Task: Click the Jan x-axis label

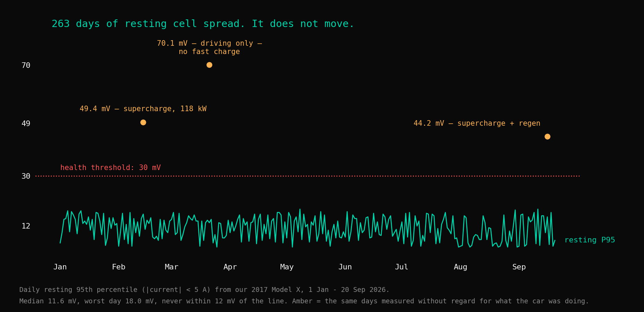Action: (60, 267)
